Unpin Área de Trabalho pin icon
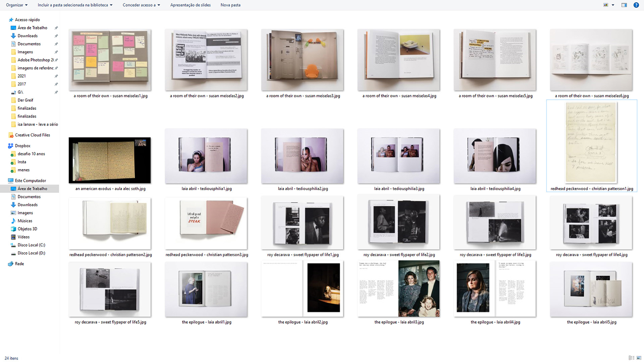 point(56,28)
